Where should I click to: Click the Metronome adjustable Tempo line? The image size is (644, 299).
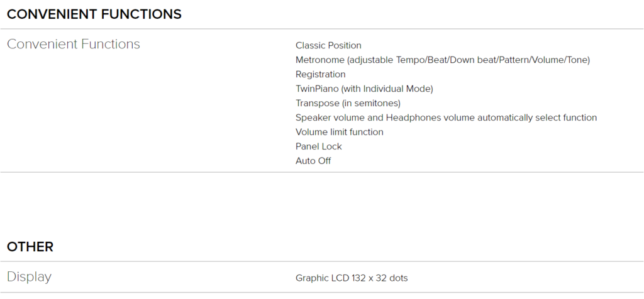pyautogui.click(x=442, y=60)
